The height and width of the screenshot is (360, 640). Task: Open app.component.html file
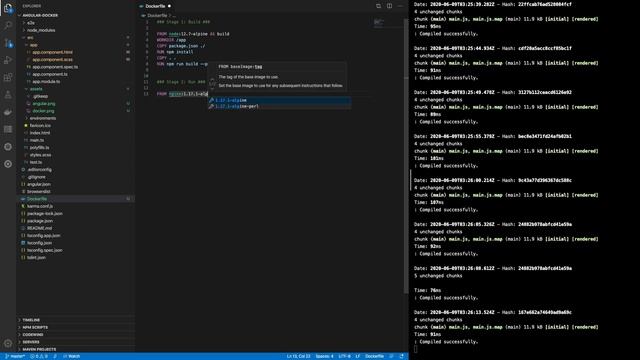point(52,52)
